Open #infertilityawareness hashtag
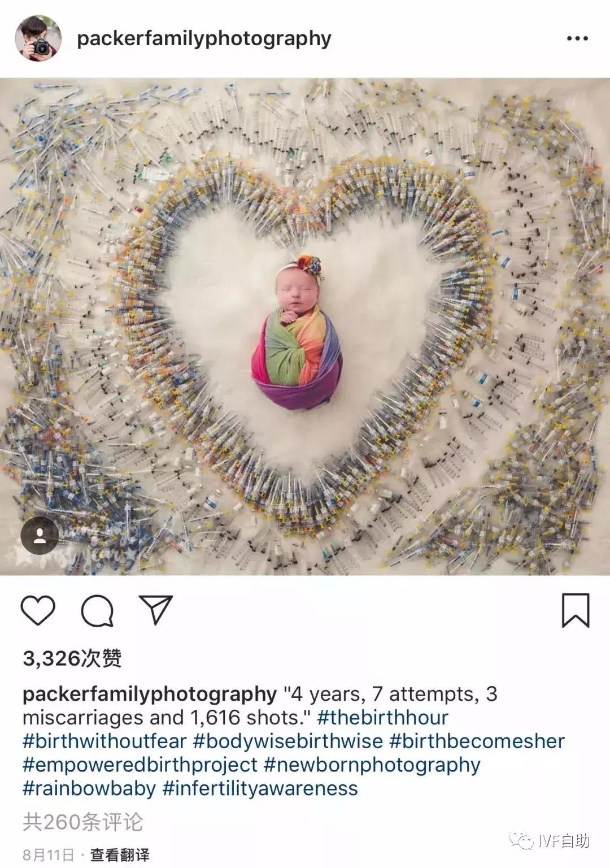The height and width of the screenshot is (868, 610). pos(260,789)
